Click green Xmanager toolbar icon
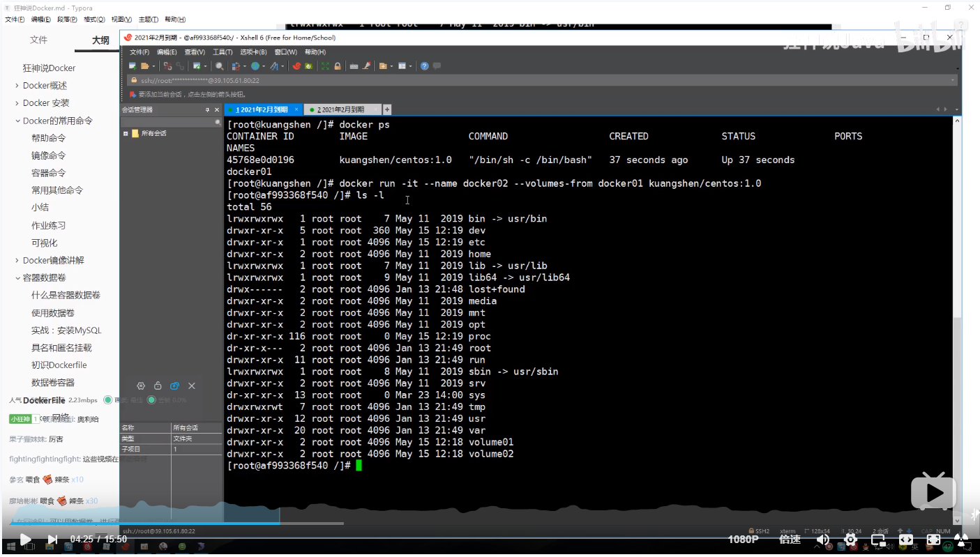Image resolution: width=980 pixels, height=557 pixels. 308,66
